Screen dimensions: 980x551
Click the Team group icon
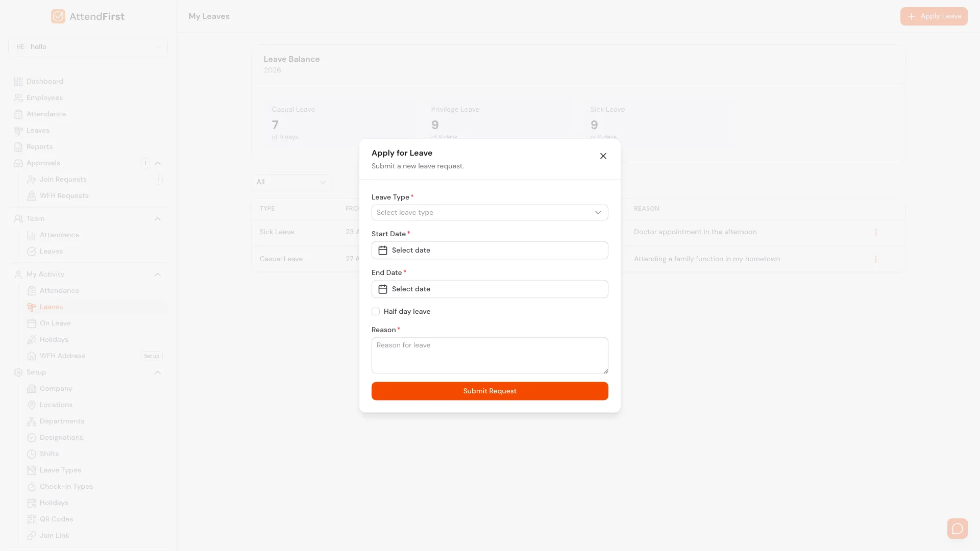(x=18, y=219)
